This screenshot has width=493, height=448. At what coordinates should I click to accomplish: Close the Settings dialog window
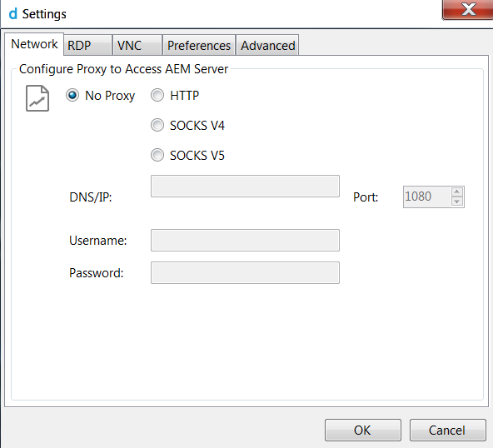point(467,9)
